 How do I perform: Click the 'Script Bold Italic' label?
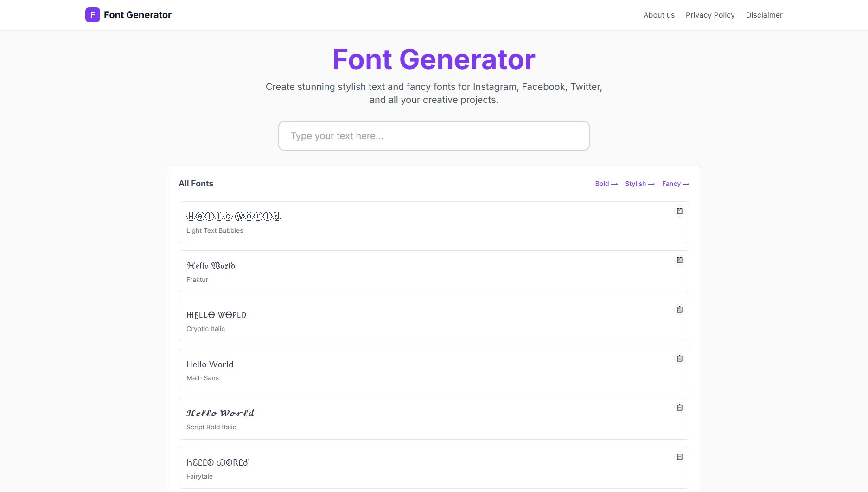click(x=211, y=427)
